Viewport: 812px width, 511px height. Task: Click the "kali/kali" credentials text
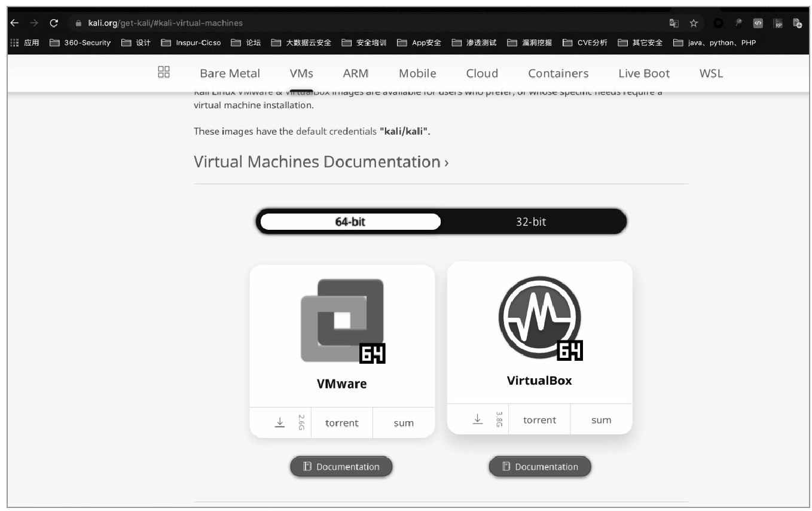click(405, 131)
